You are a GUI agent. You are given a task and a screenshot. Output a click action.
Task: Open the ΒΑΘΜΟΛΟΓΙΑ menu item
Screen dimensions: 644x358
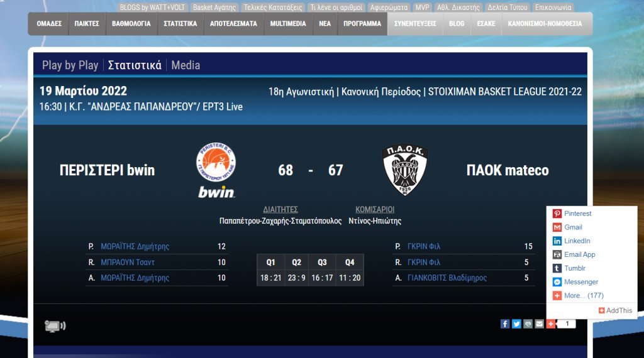[131, 24]
